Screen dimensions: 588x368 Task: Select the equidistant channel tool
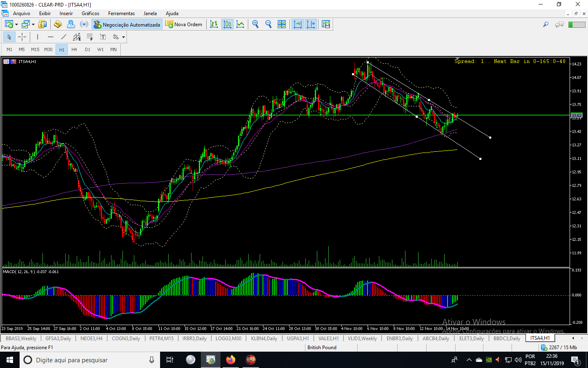click(77, 37)
